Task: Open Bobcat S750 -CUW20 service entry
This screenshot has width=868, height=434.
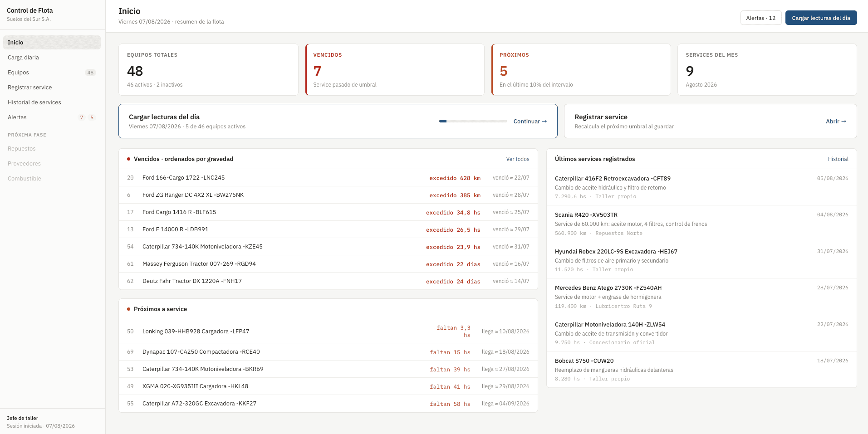Action: (x=701, y=370)
